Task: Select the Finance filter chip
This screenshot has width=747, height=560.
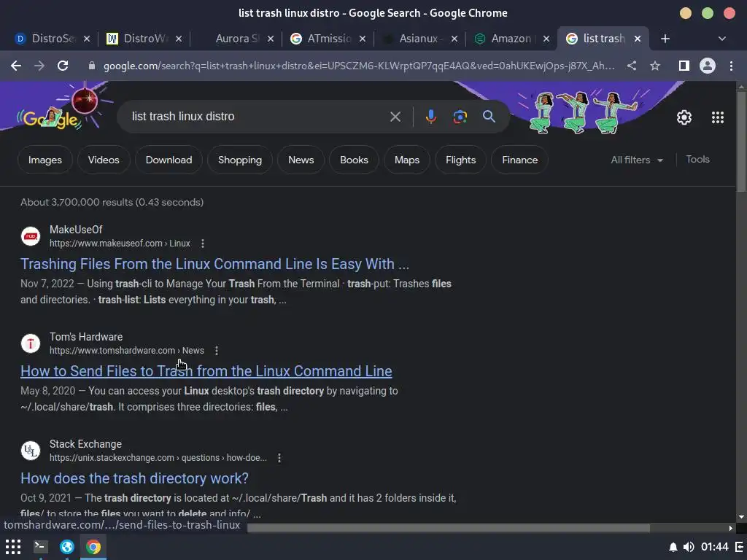Action: pos(519,160)
